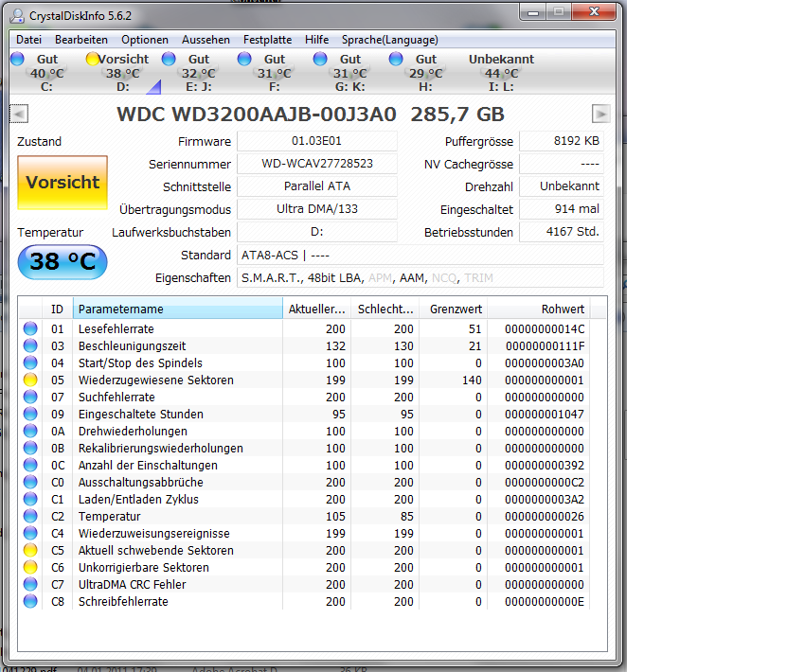805x672 pixels.
Task: Click the ATA8-ACS standard field
Action: (x=420, y=255)
